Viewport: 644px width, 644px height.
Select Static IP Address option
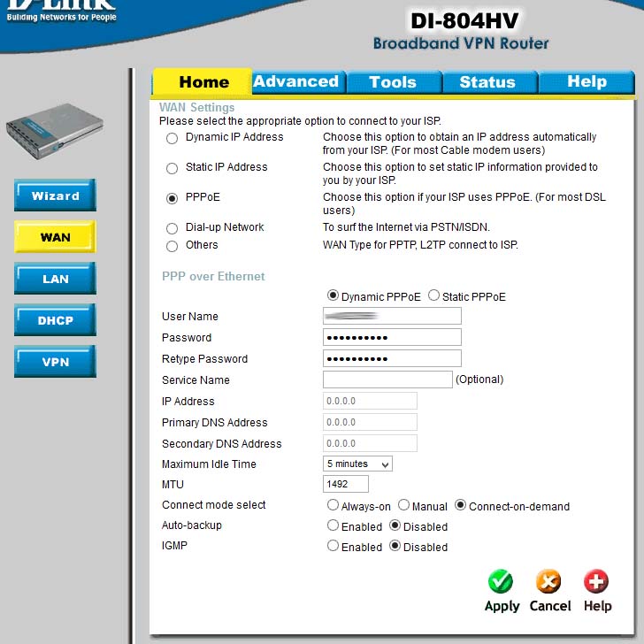click(172, 168)
